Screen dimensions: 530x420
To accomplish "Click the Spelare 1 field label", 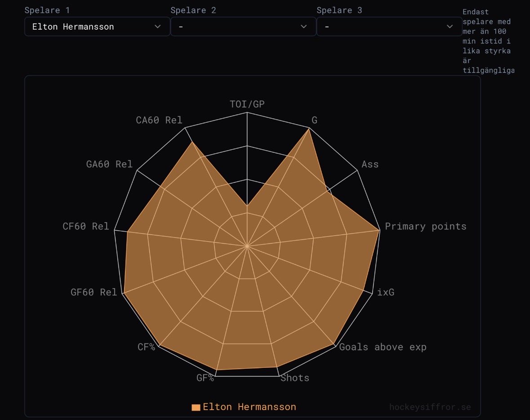I will [x=47, y=10].
